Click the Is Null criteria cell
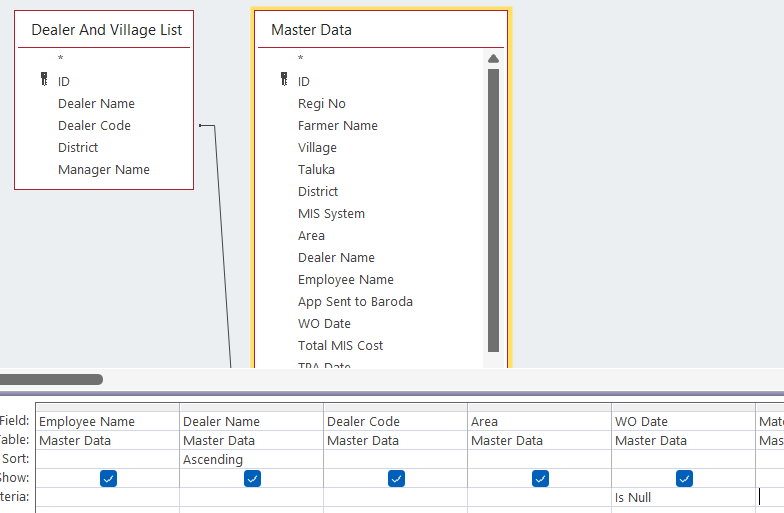 pos(683,497)
